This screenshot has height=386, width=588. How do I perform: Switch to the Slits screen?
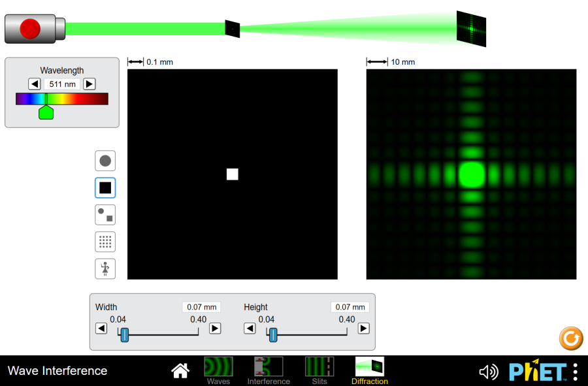coord(319,371)
